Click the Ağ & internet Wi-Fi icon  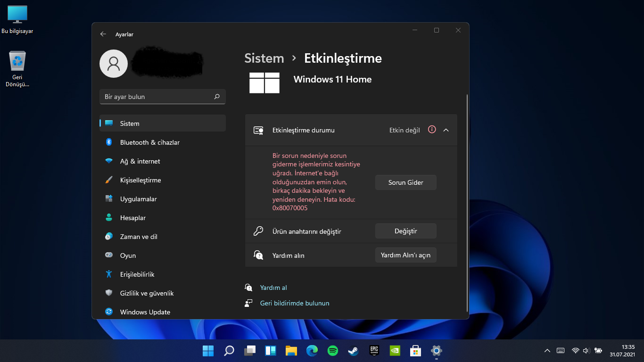pos(109,161)
